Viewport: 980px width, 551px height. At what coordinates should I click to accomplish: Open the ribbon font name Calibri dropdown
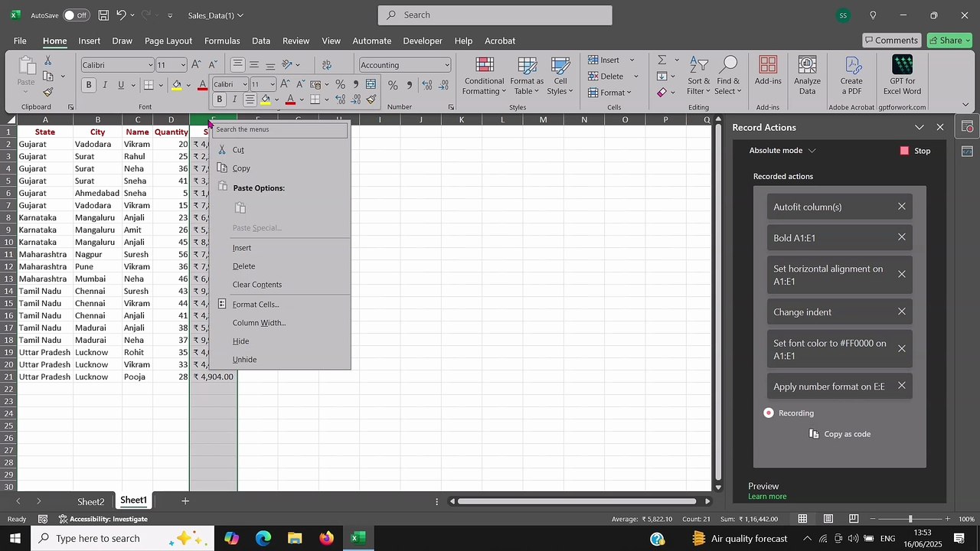coord(150,65)
